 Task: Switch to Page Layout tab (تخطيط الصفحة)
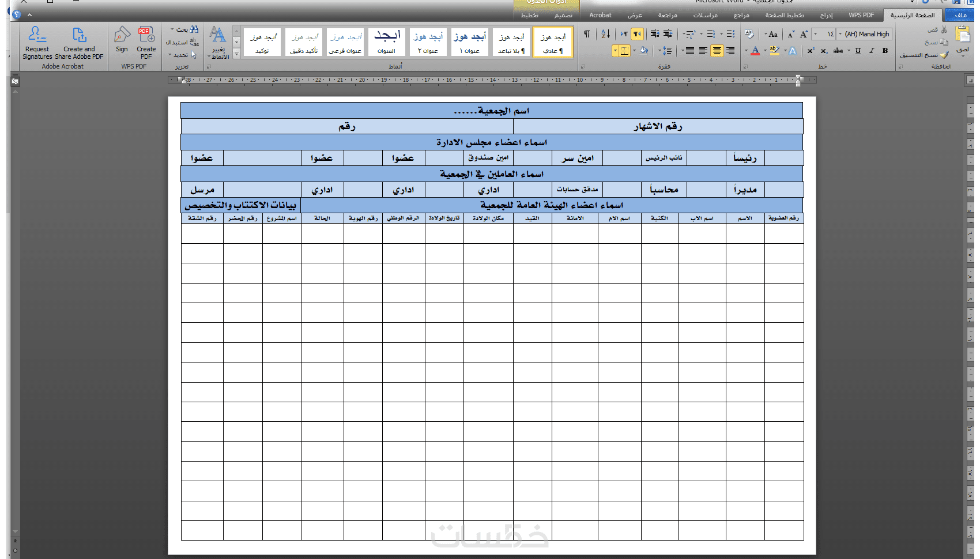(x=785, y=16)
